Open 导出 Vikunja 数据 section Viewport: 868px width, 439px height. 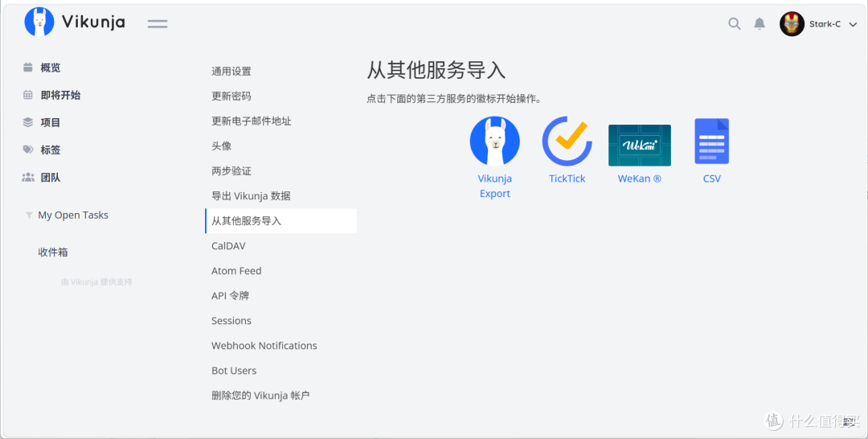click(280, 196)
